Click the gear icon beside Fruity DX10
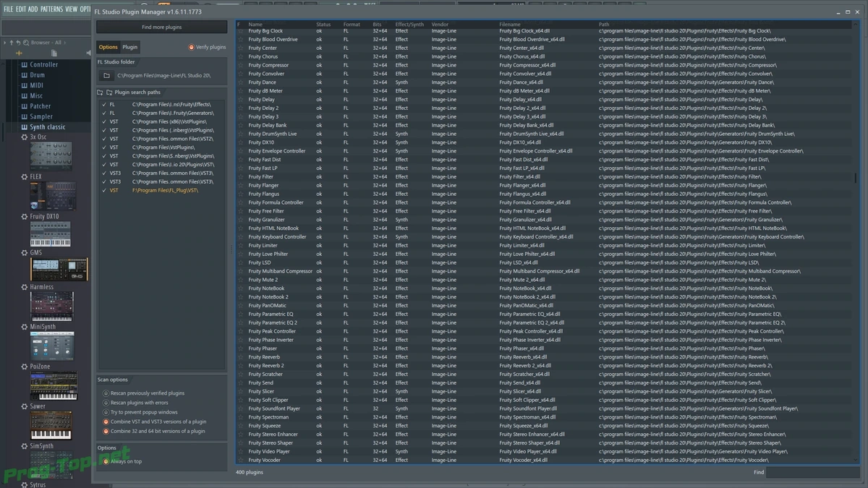The height and width of the screenshot is (488, 868). [x=25, y=216]
